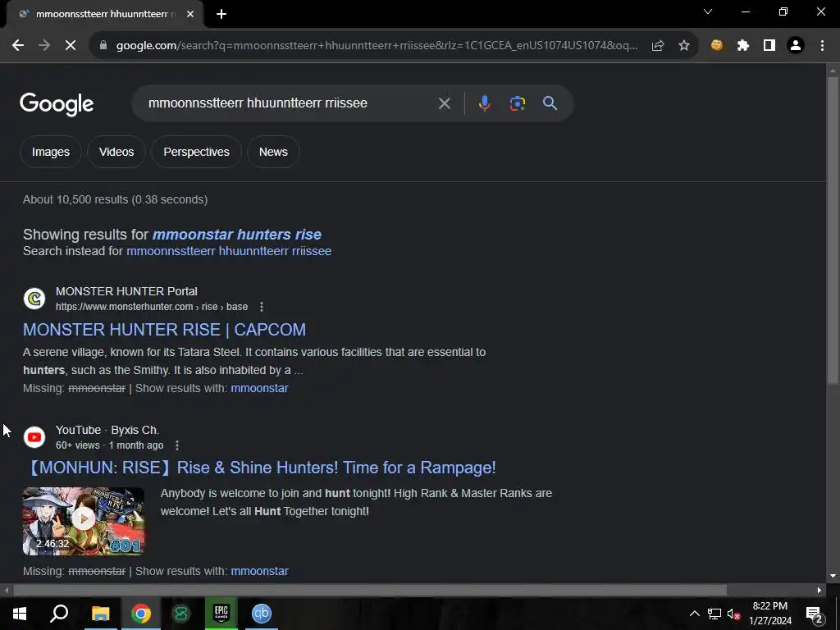Image resolution: width=840 pixels, height=630 pixels.
Task: Open Chrome's three-dot menu
Action: 822,46
